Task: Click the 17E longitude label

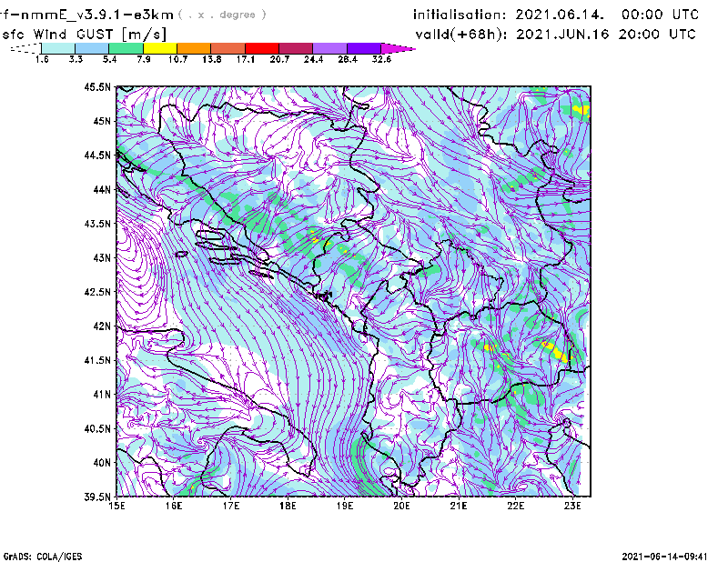Action: tap(231, 506)
